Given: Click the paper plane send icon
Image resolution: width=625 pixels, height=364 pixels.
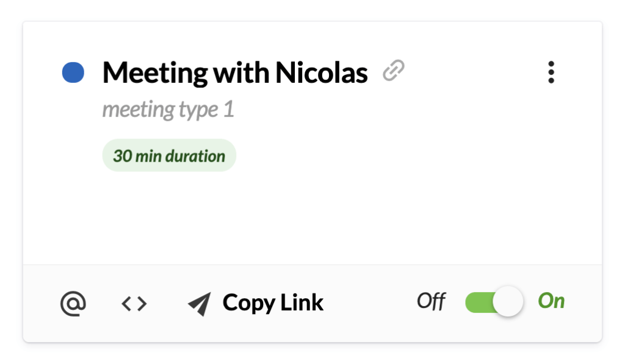Looking at the screenshot, I should pyautogui.click(x=200, y=304).
